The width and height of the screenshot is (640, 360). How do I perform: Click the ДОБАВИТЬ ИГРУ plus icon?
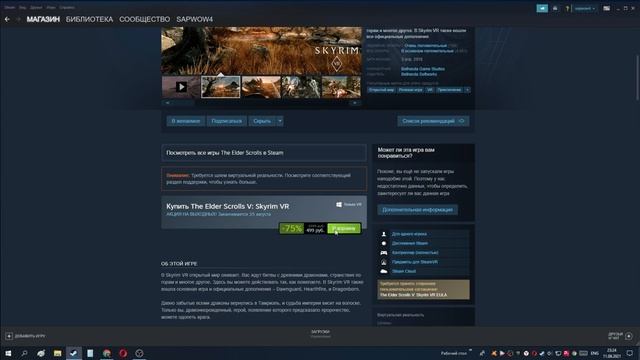click(x=9, y=336)
